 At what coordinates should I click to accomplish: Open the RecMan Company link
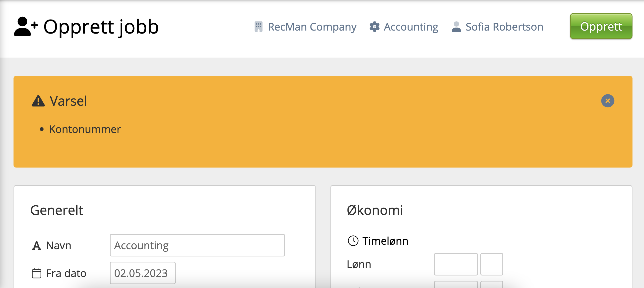[x=312, y=27]
